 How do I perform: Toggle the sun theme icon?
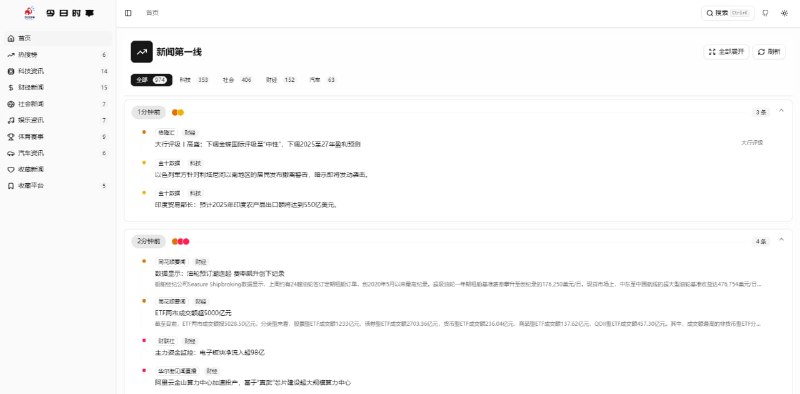coord(784,13)
